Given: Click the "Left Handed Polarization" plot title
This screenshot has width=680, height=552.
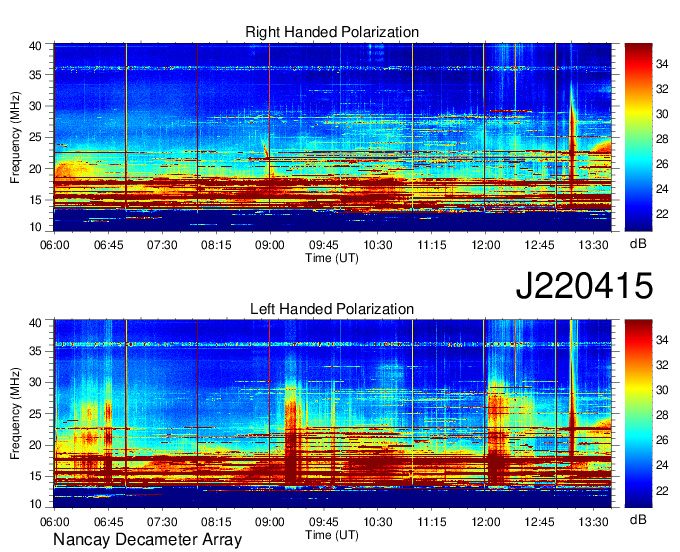Looking at the screenshot, I should click(332, 309).
